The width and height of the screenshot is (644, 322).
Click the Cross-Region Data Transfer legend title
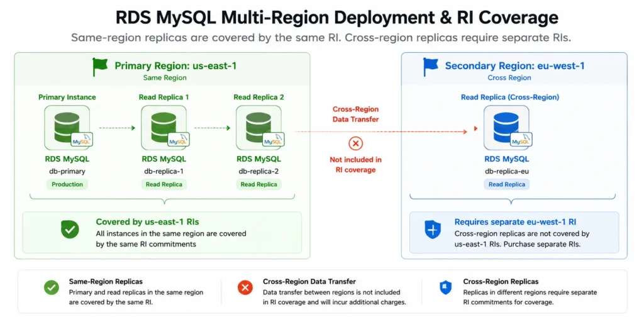pyautogui.click(x=309, y=282)
